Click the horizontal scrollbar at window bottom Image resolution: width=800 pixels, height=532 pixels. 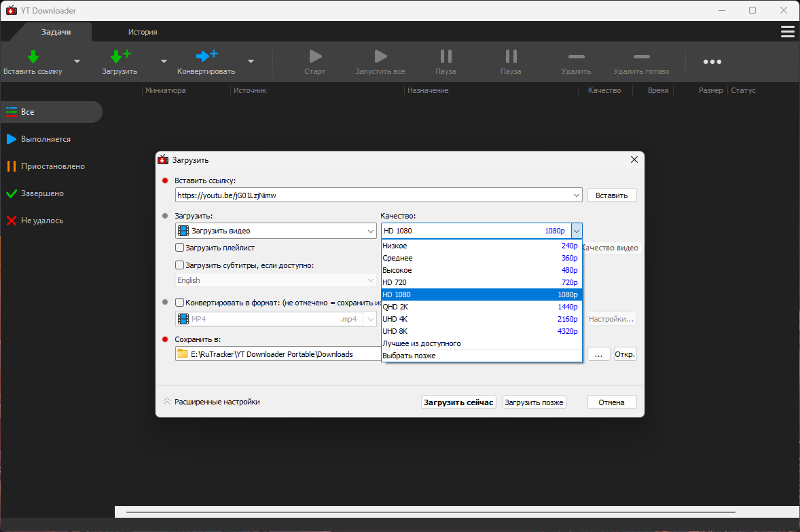tap(431, 512)
